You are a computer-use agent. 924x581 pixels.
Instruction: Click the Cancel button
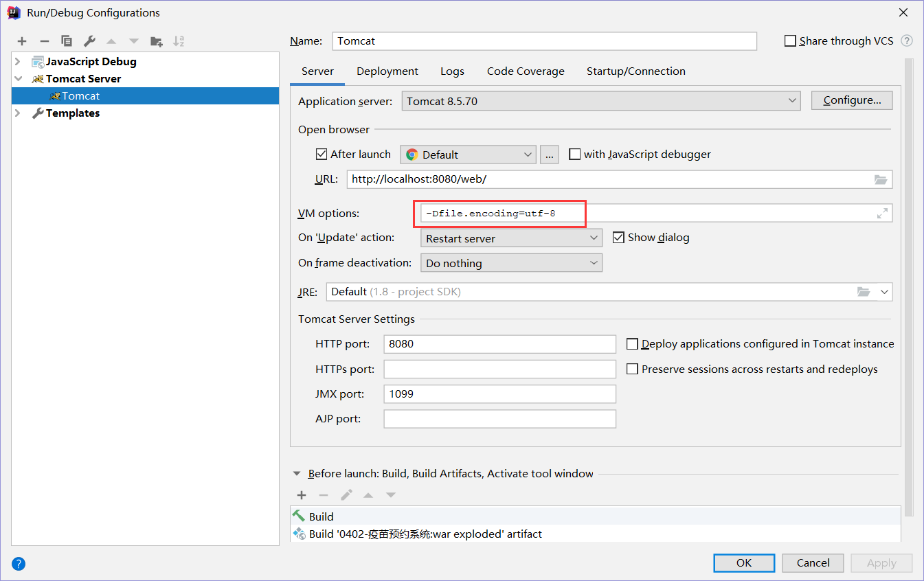pyautogui.click(x=813, y=563)
